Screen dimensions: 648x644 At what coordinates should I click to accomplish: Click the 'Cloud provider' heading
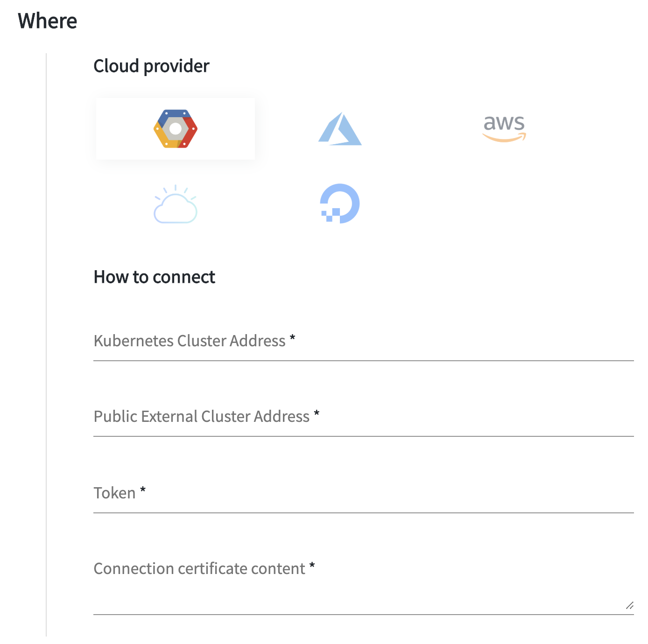(151, 66)
